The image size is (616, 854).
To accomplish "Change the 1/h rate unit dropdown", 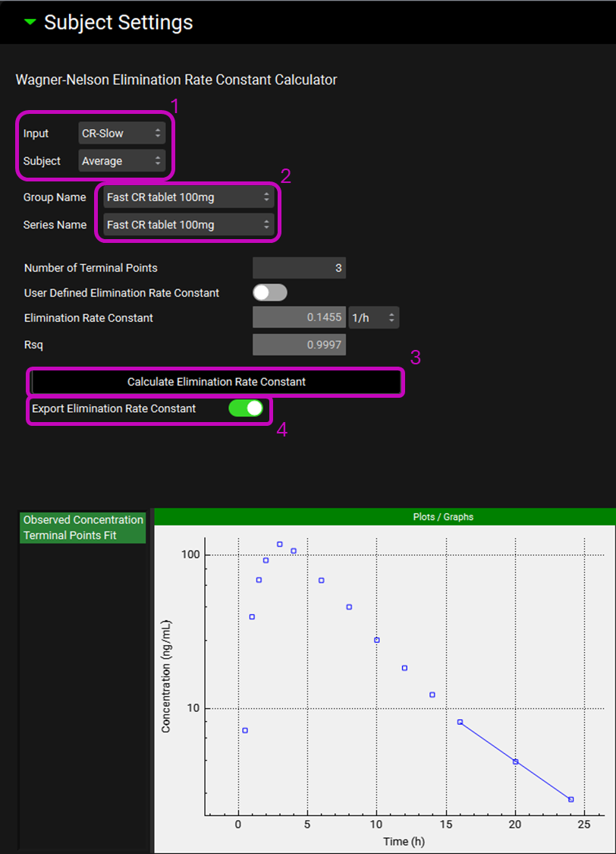I will (x=373, y=318).
